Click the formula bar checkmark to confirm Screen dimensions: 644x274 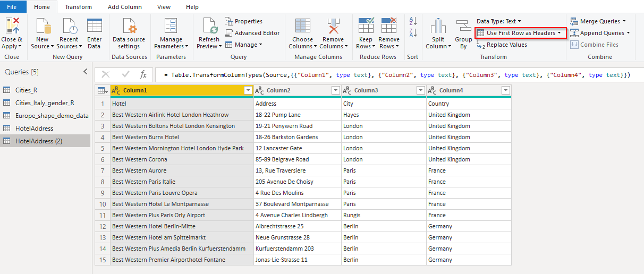coord(125,75)
